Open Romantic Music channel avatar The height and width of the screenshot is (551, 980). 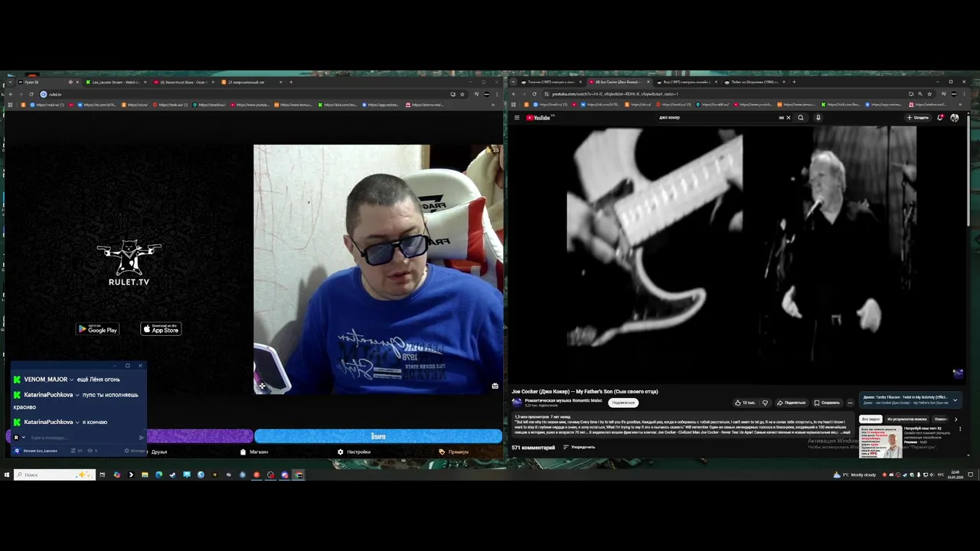point(517,403)
